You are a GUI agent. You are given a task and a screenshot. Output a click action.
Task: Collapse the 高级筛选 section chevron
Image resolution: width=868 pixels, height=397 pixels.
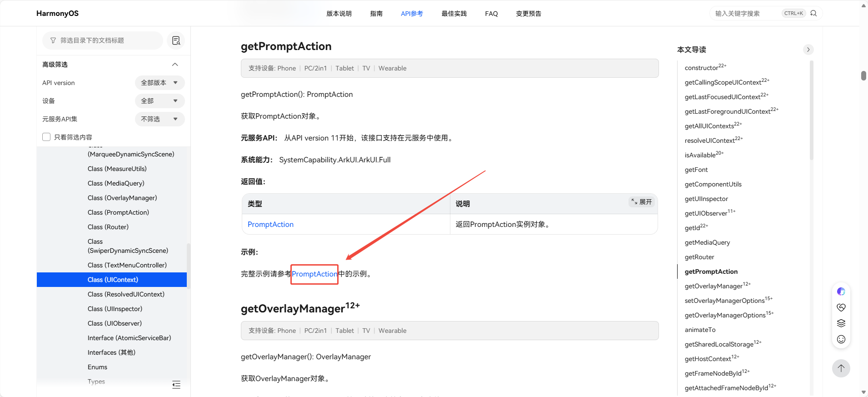coord(175,65)
